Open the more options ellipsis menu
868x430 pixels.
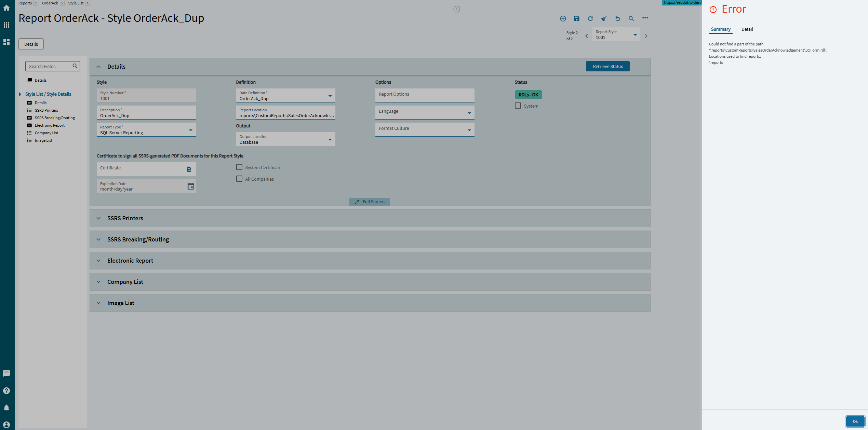click(645, 18)
